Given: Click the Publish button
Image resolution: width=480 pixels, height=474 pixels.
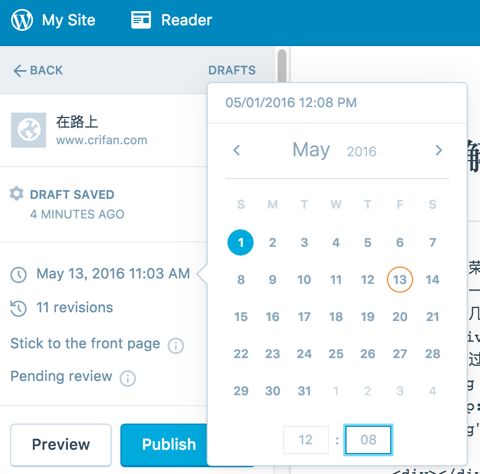Looking at the screenshot, I should point(164,445).
